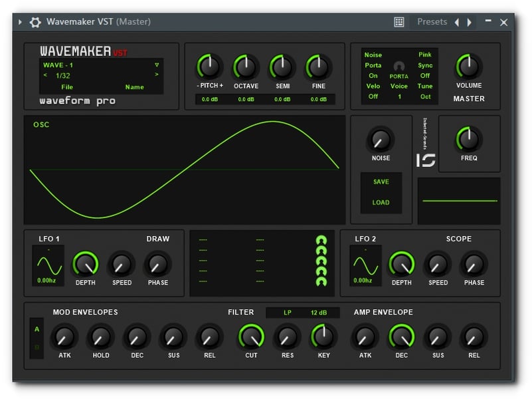The image size is (532, 399).
Task: Click the filter RES knob
Action: pyautogui.click(x=287, y=337)
